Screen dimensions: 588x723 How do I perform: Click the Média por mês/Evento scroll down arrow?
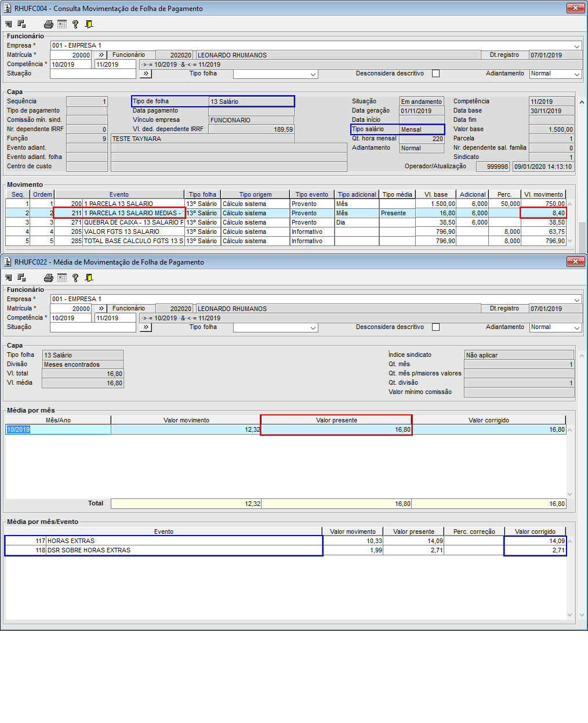pos(570,615)
